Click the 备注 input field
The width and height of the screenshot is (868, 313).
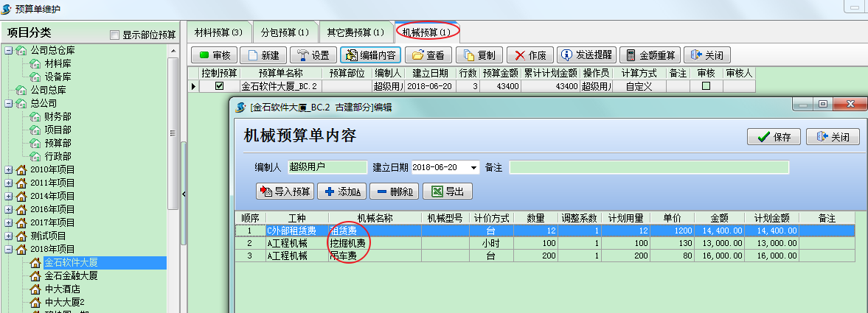pyautogui.click(x=649, y=168)
